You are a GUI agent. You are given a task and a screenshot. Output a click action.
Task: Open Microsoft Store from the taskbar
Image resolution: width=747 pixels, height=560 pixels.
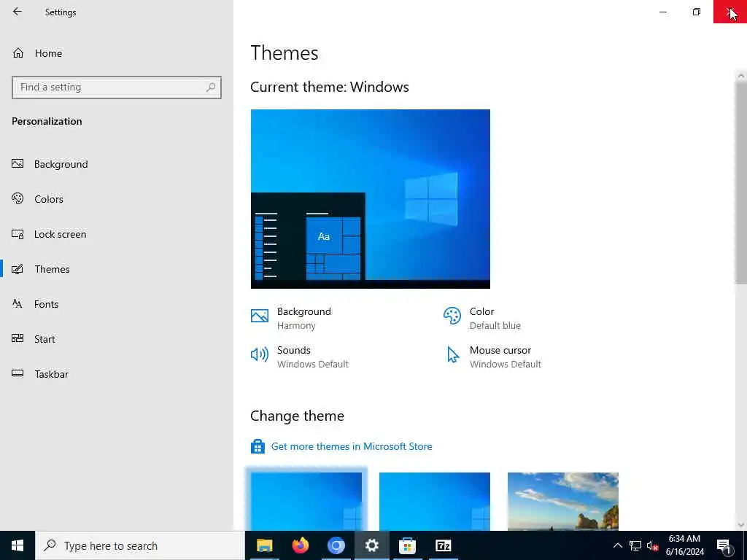click(407, 545)
